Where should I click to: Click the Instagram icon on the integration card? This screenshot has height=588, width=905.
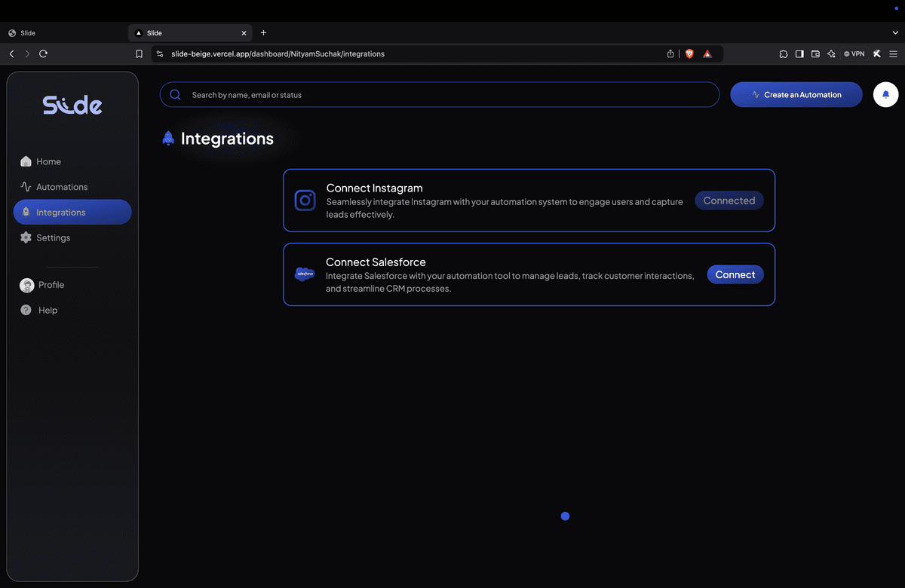[305, 200]
